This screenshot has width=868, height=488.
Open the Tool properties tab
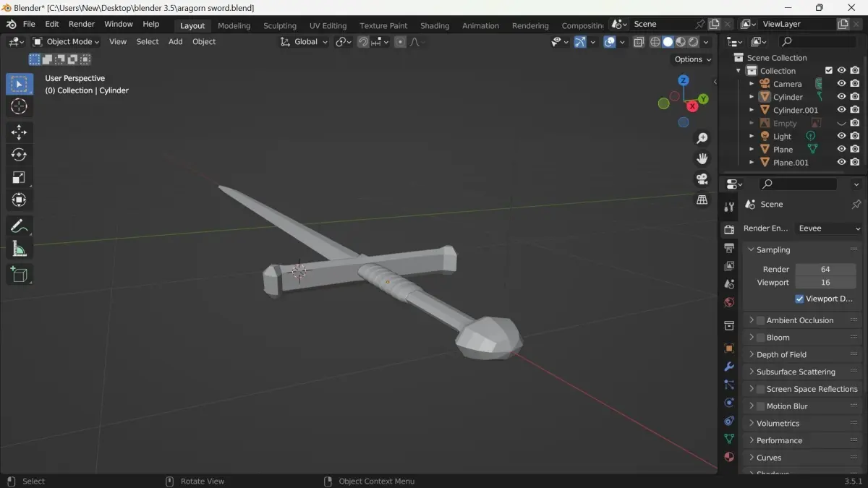729,207
